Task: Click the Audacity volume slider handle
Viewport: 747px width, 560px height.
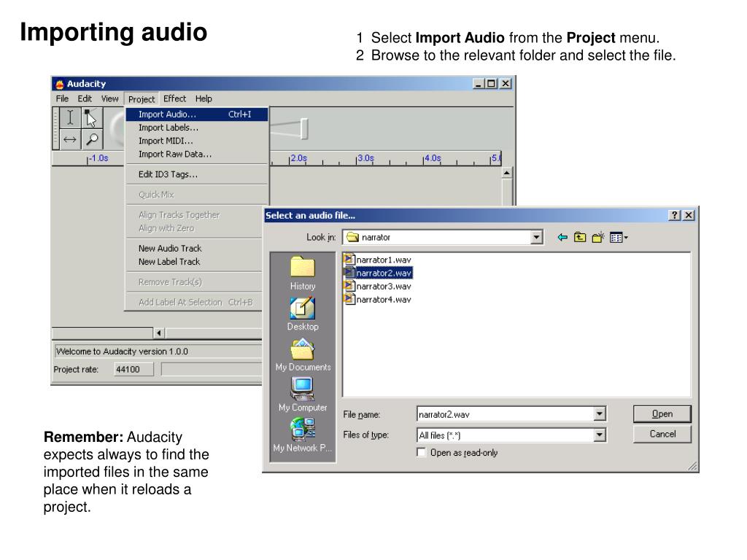Action: [304, 128]
